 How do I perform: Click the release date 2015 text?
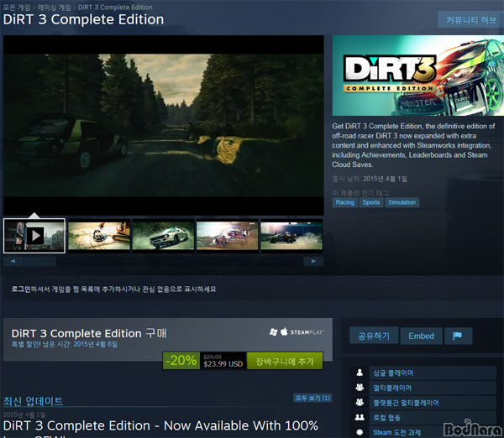point(385,179)
